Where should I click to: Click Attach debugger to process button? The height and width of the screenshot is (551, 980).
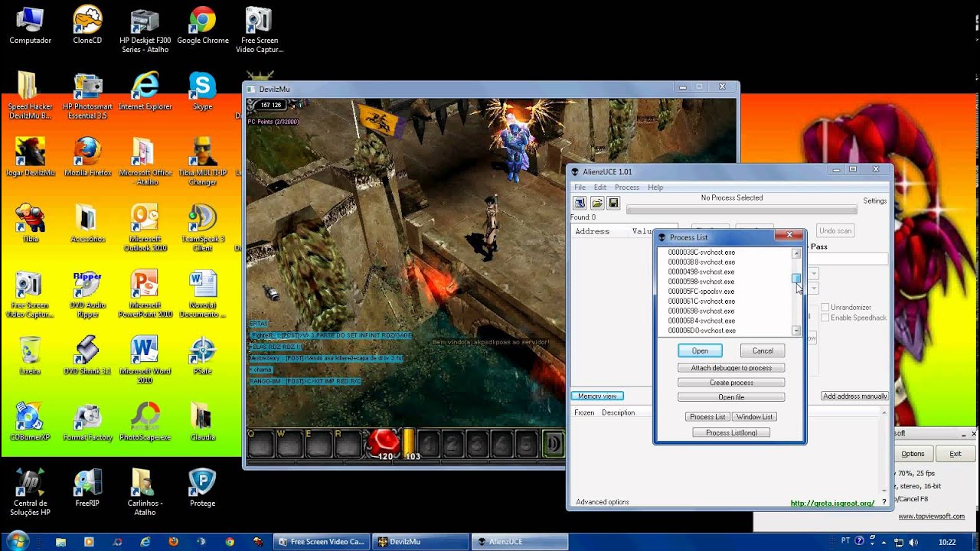pos(731,368)
